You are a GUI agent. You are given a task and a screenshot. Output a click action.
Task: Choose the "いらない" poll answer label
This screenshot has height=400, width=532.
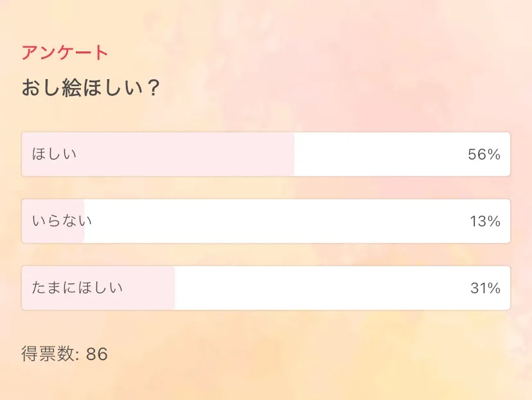62,221
